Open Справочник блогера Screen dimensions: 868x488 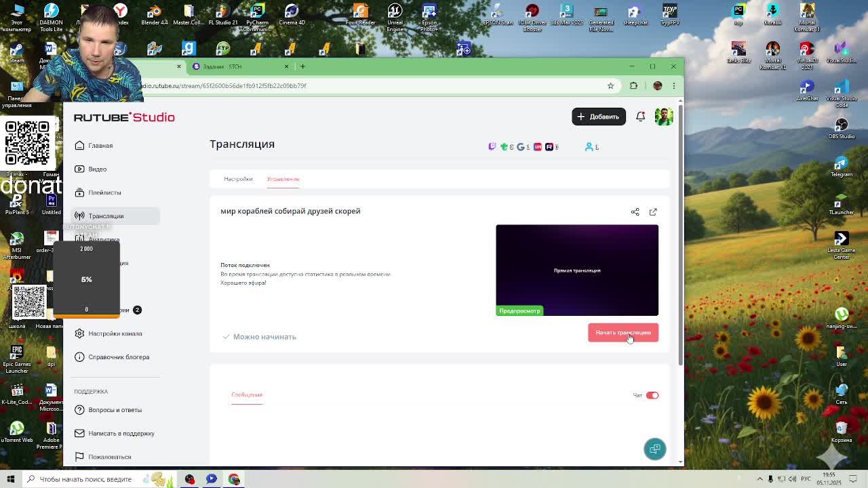tap(118, 357)
